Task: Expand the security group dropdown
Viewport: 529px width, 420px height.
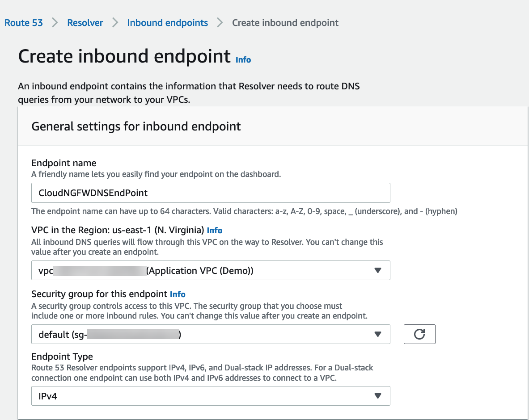Action: 211,334
